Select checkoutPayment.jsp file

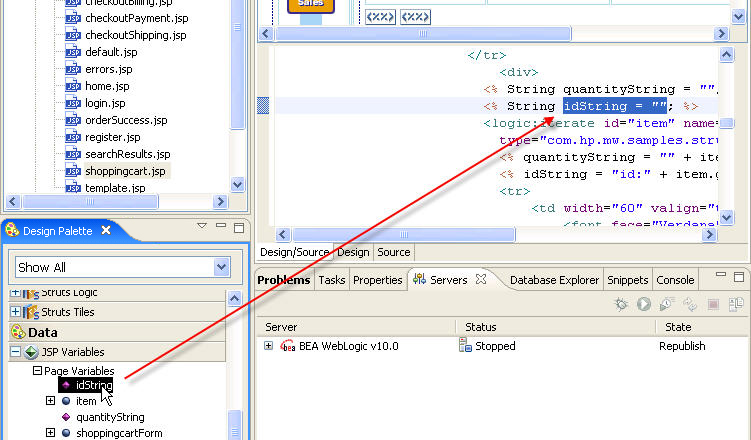coord(137,18)
